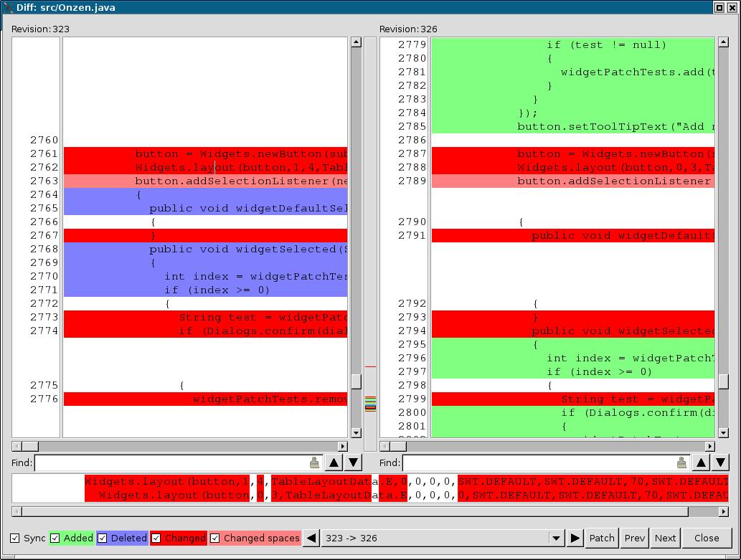Viewport: 741px width, 560px height.
Task: Click the right Find search-up arrow
Action: (x=702, y=462)
